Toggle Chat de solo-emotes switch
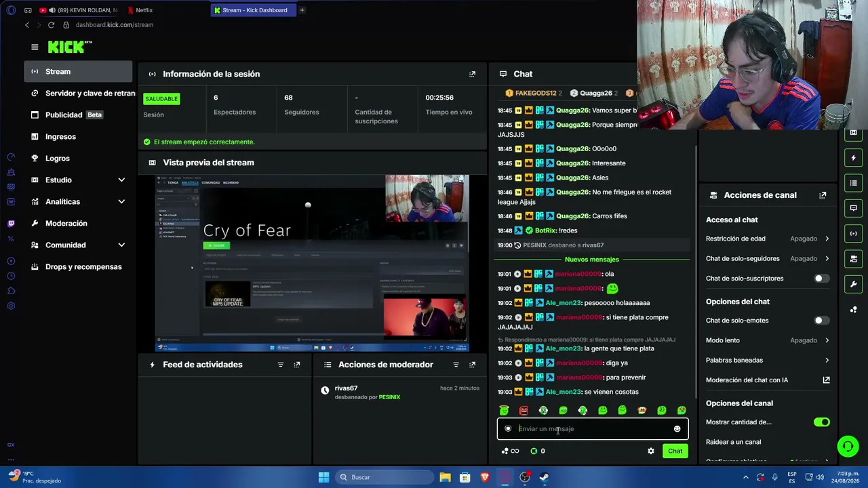Screen dimensions: 868x488 (x=821, y=321)
